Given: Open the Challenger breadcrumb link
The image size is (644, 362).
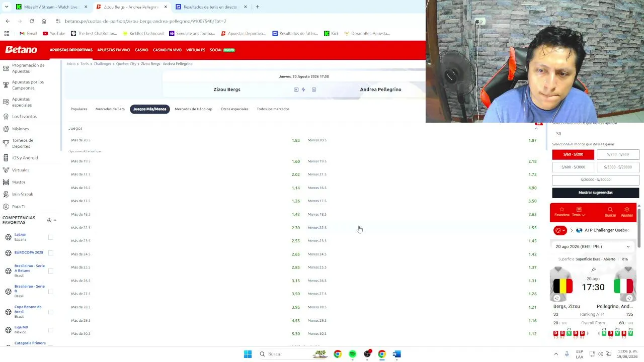Looking at the screenshot, I should pyautogui.click(x=102, y=64).
